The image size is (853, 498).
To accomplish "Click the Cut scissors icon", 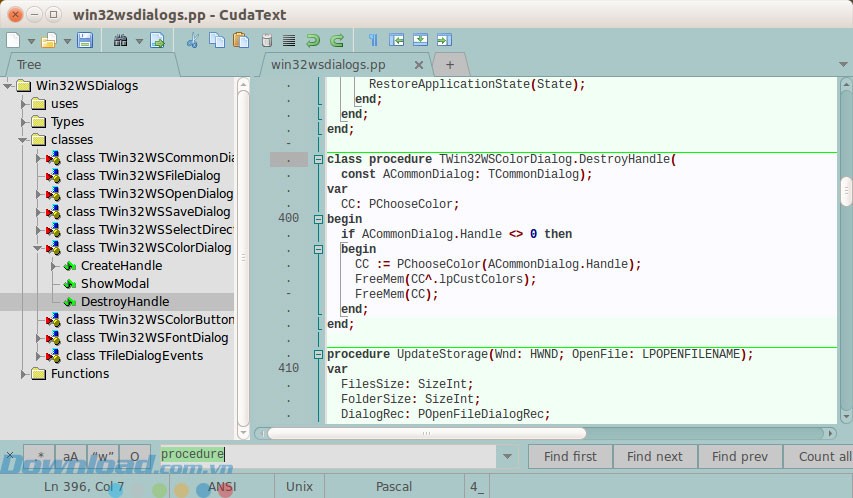I will 193,41.
